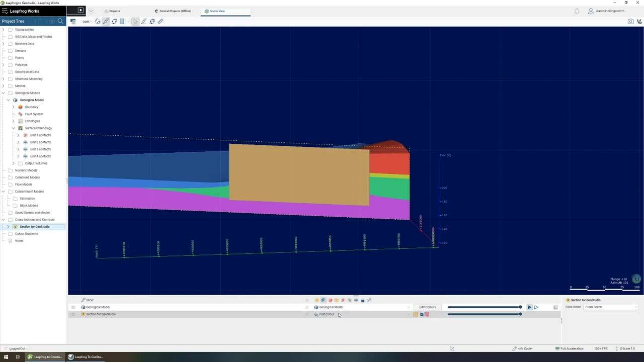
Task: Select Lithologies in the project tree
Action: click(x=32, y=121)
